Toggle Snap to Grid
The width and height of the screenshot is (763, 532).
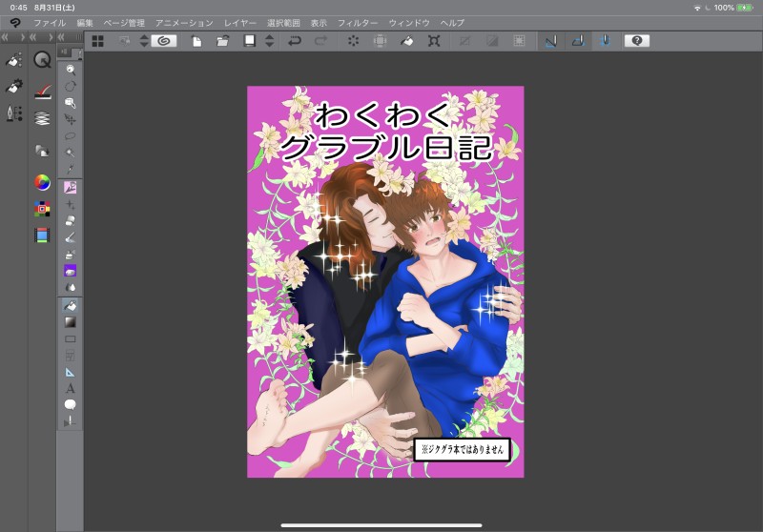605,41
